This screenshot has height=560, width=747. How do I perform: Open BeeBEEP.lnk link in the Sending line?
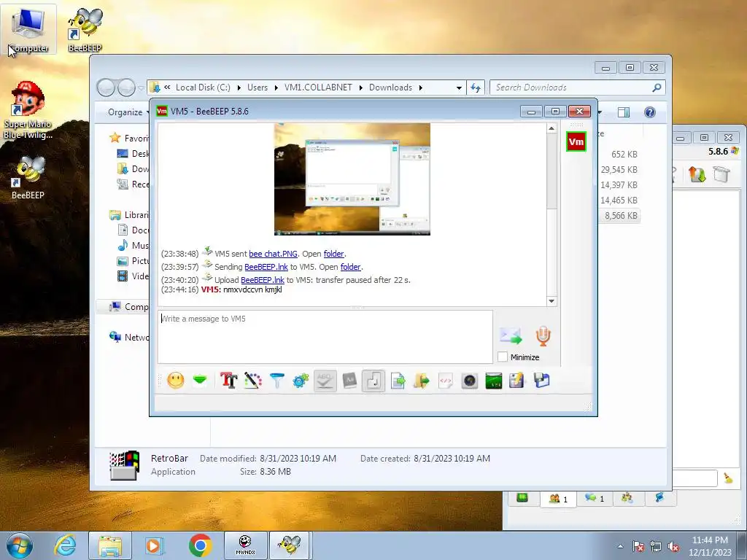tap(266, 267)
